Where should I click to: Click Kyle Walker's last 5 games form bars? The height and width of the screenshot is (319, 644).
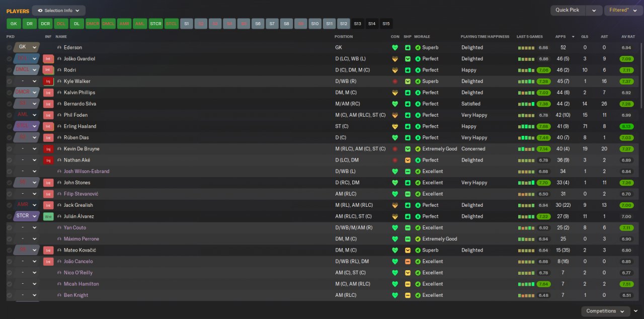click(x=526, y=82)
